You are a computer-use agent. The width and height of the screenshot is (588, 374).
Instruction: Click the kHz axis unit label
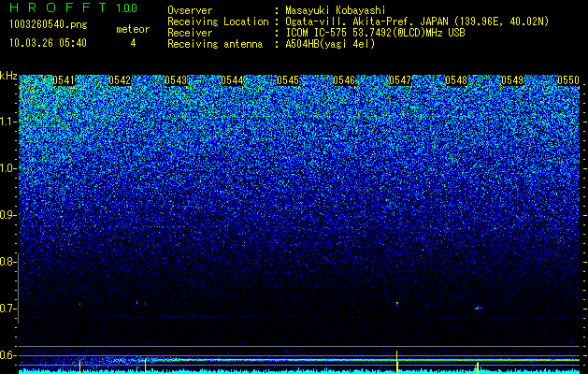[x=8, y=76]
